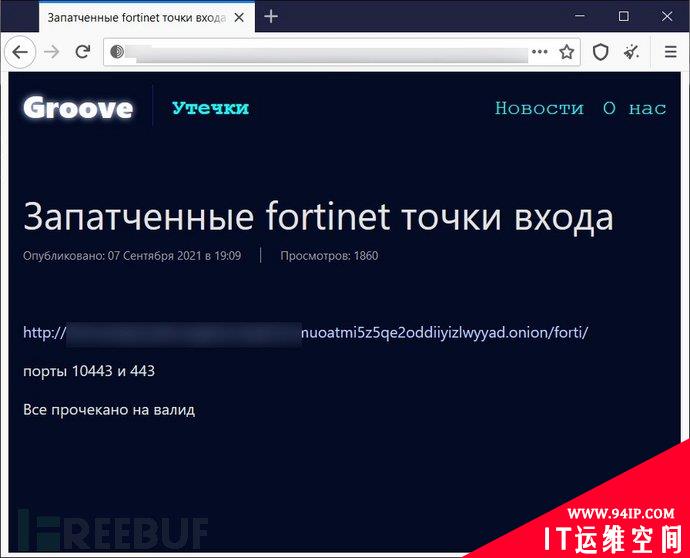Screen dimensions: 690x558
Task: Bookmark this page with the star icon
Action: click(x=567, y=52)
